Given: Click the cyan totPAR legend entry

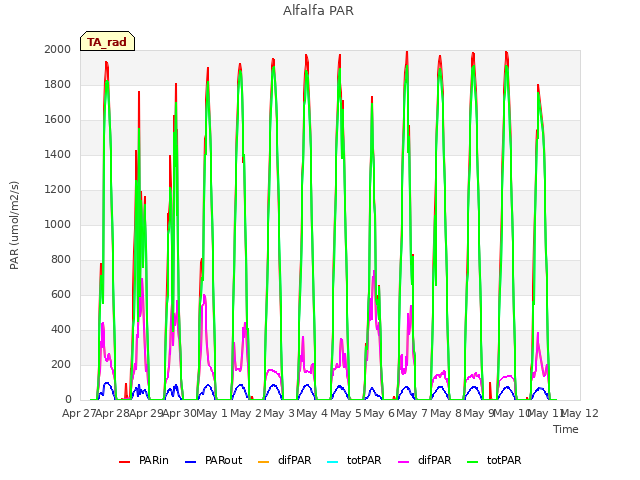Looking at the screenshot, I should [x=354, y=460].
